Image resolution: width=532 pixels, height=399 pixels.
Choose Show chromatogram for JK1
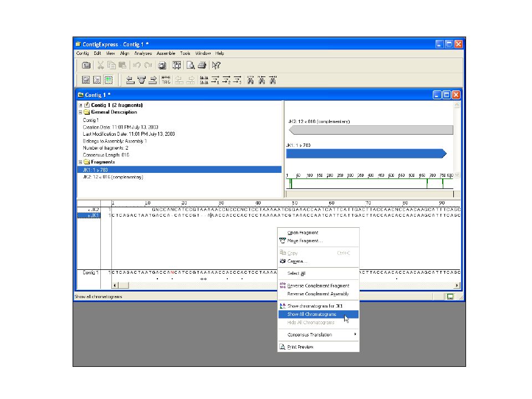pyautogui.click(x=318, y=306)
